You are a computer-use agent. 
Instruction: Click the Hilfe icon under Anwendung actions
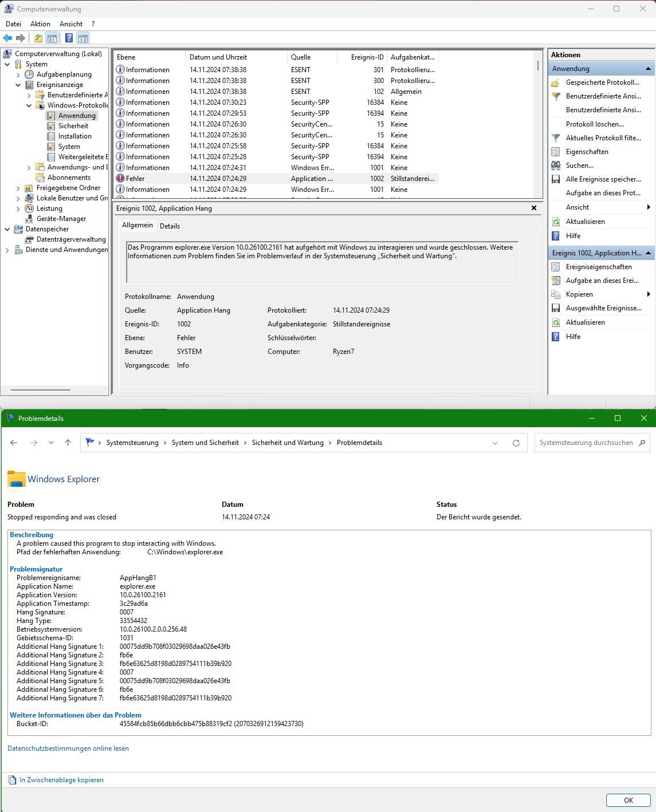[x=555, y=236]
